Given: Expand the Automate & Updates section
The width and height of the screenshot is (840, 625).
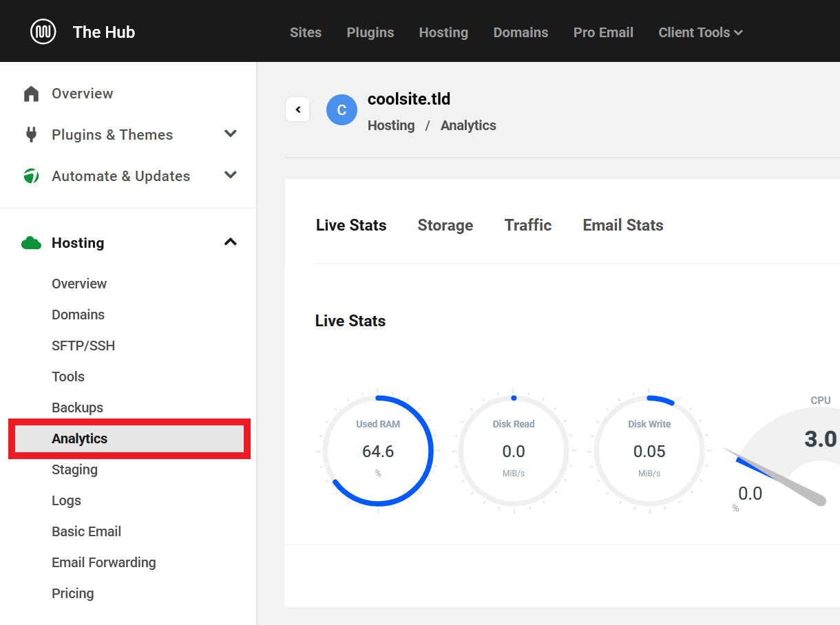Looking at the screenshot, I should tap(231, 176).
